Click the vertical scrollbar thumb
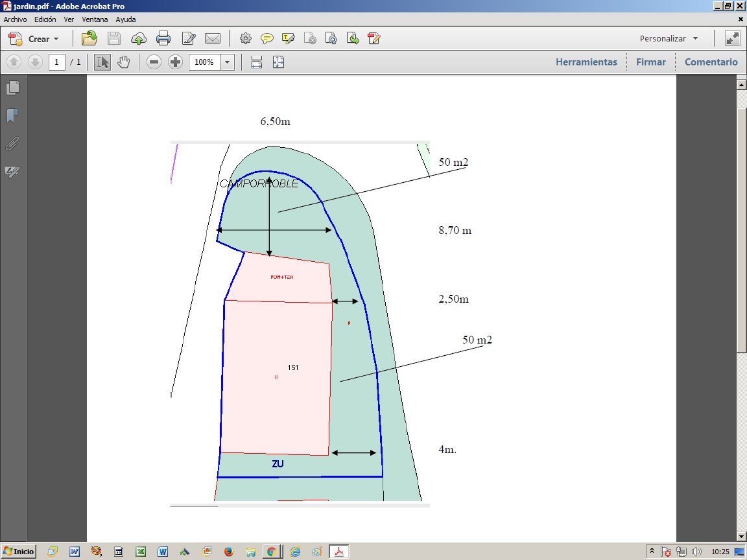This screenshot has width=747, height=560. coord(741,230)
